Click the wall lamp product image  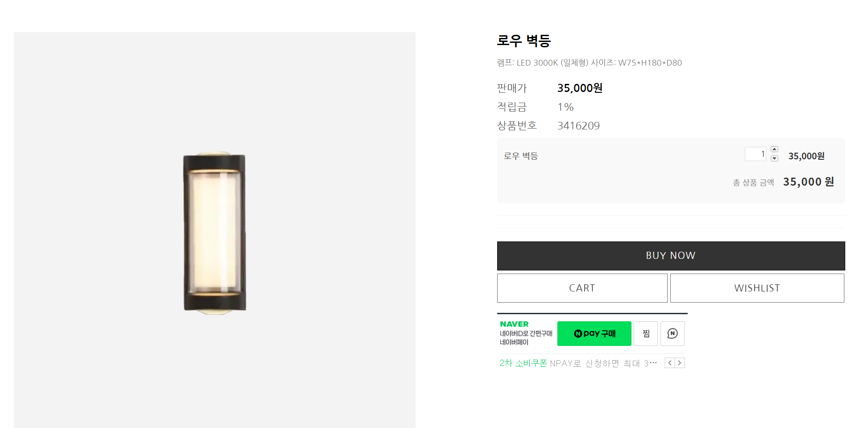click(x=215, y=232)
